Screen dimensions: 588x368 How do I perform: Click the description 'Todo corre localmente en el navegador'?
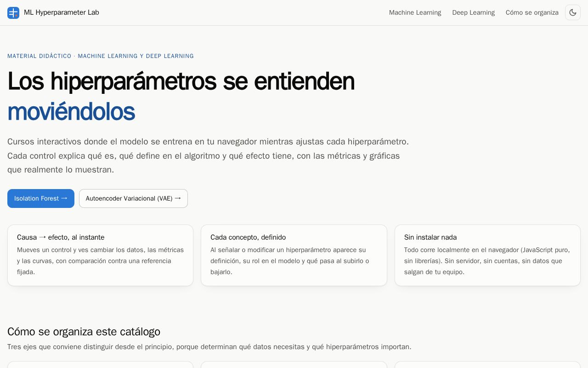click(x=487, y=261)
